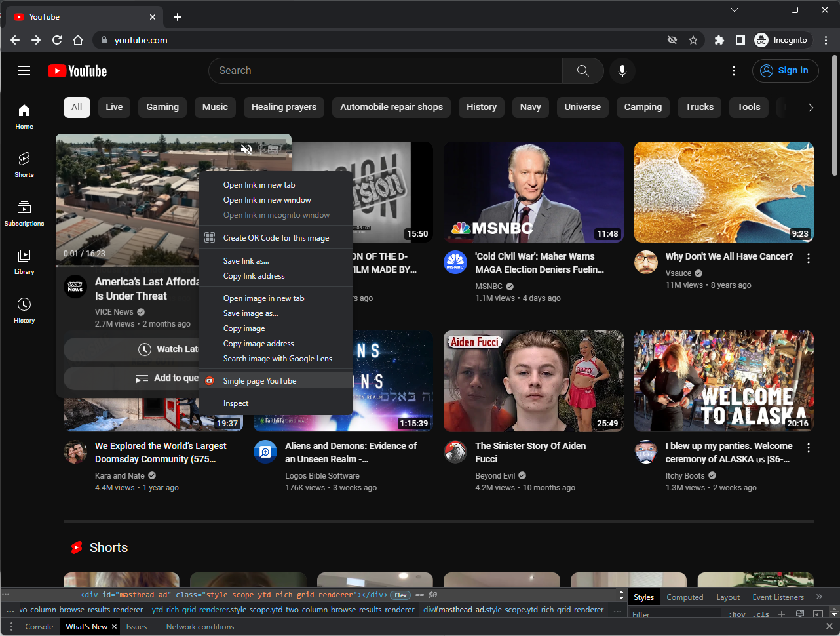Open the browser Extensions puzzle icon
The width and height of the screenshot is (840, 636).
tap(719, 40)
